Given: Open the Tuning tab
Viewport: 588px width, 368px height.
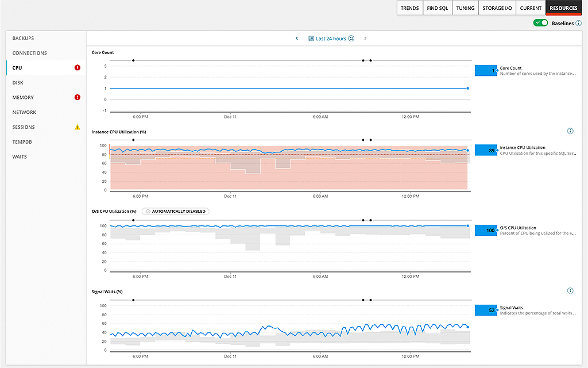Looking at the screenshot, I should [465, 7].
